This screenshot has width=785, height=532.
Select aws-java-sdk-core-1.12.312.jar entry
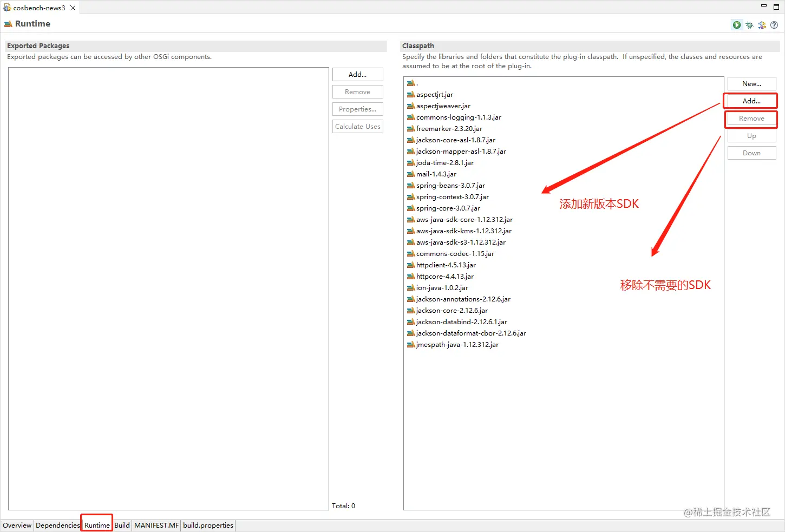point(460,220)
